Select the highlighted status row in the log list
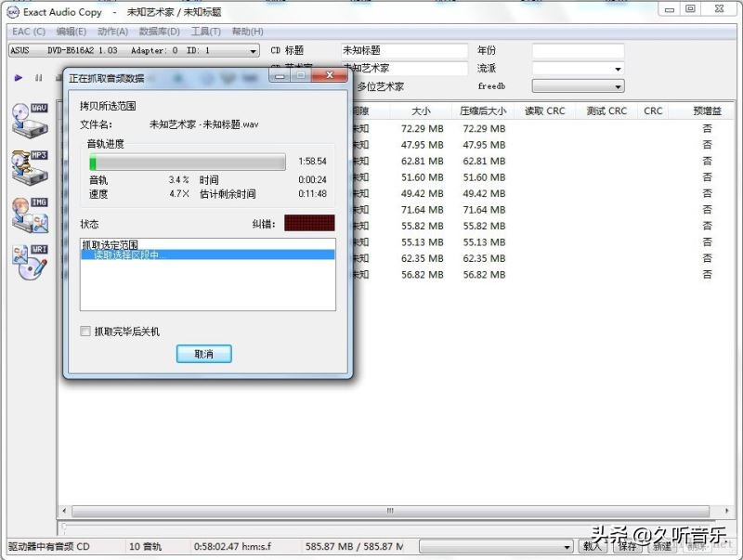This screenshot has height=560, width=743. (207, 254)
